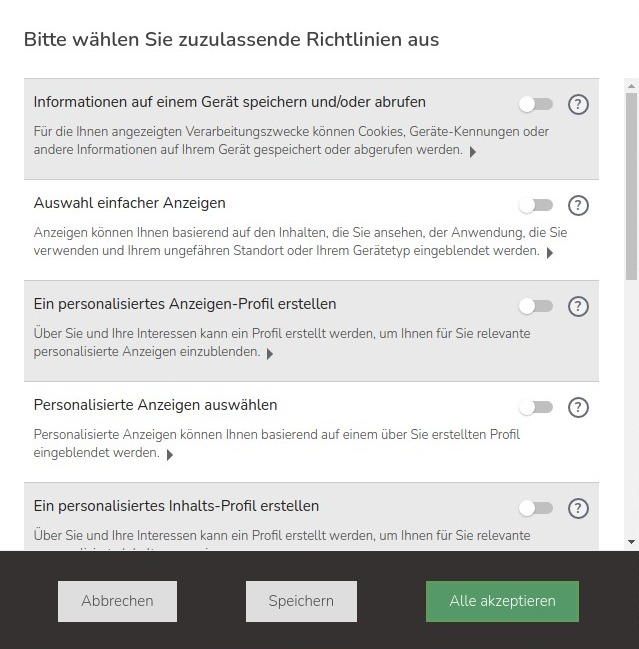Expand 'Personalisierte Anzeigen auswählen' description arrow
The width and height of the screenshot is (639, 649).
pyautogui.click(x=170, y=455)
